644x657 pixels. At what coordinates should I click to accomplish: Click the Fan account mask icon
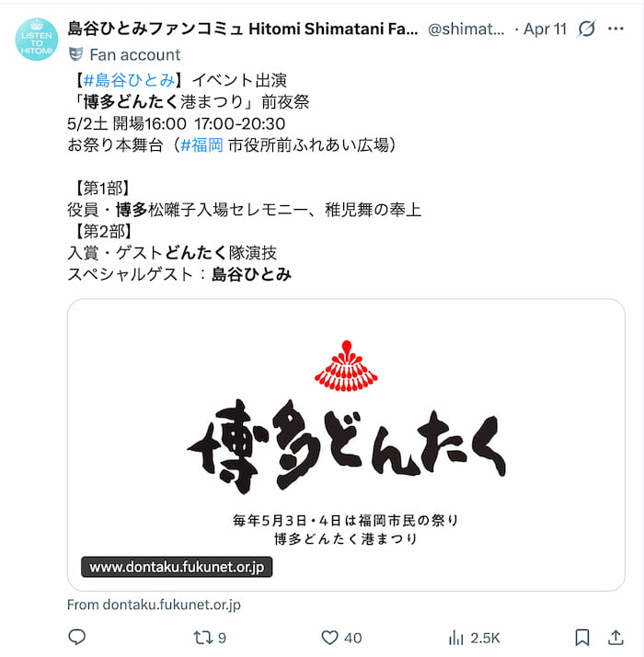point(75,54)
